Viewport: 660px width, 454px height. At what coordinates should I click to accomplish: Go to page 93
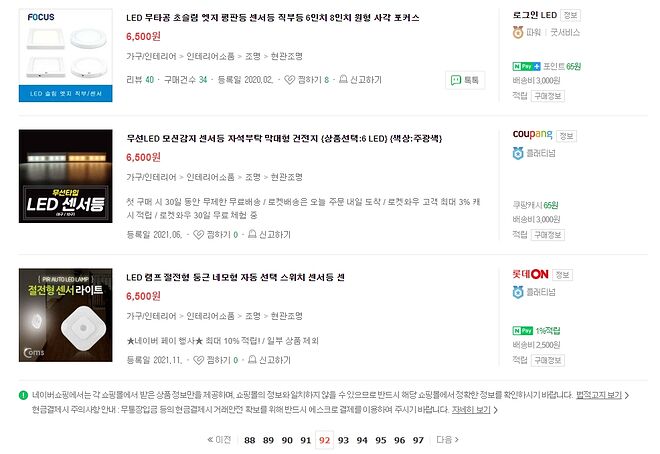tap(343, 440)
